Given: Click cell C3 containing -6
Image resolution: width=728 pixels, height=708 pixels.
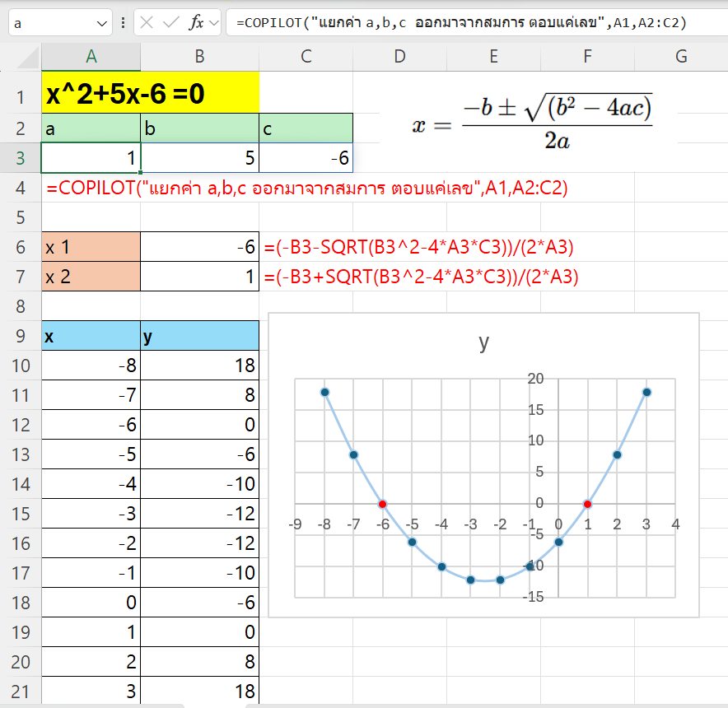Looking at the screenshot, I should click(x=306, y=158).
